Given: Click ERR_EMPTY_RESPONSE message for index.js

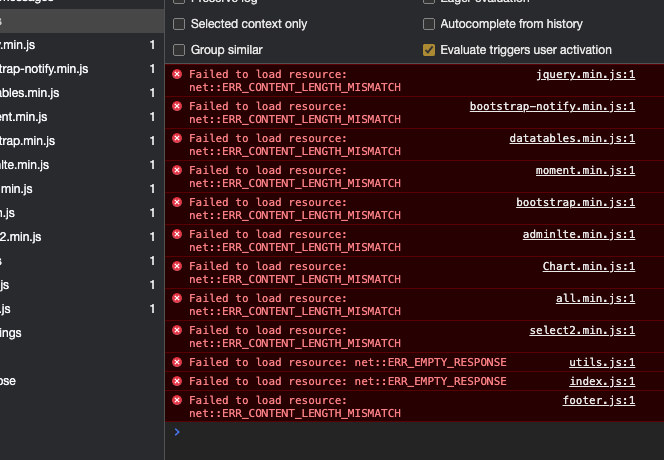Looking at the screenshot, I should (x=348, y=381).
